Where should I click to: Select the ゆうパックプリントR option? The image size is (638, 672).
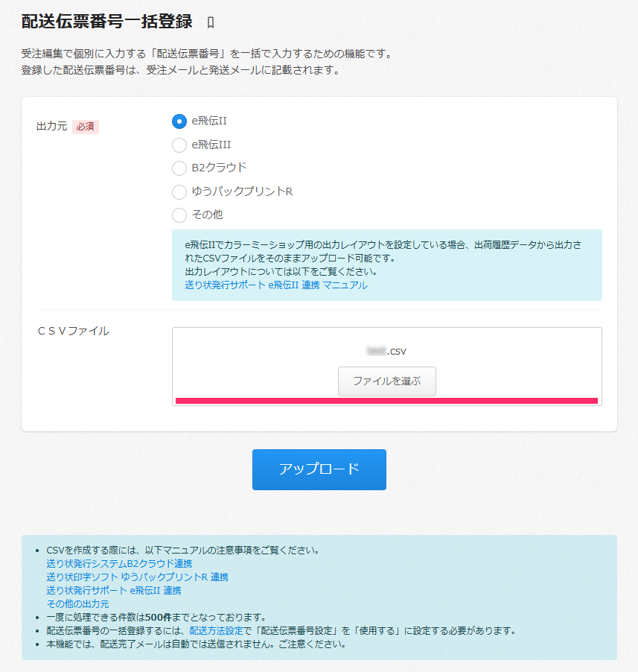(x=179, y=191)
